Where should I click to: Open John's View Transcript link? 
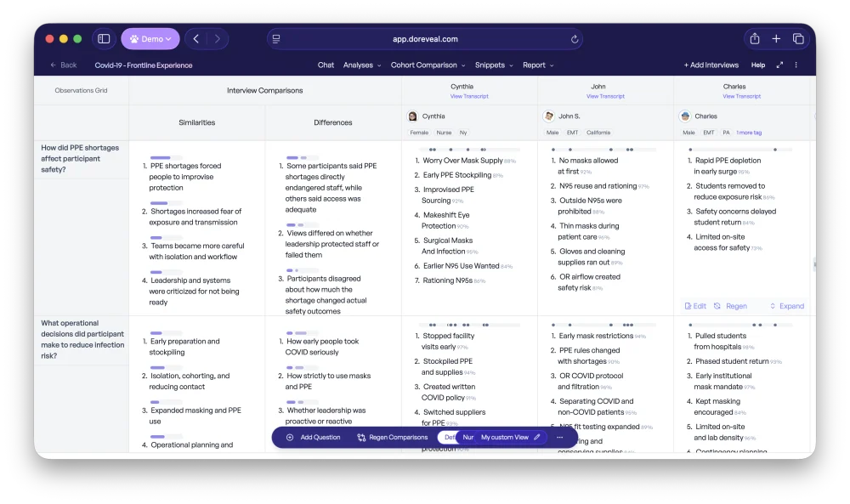tap(605, 96)
